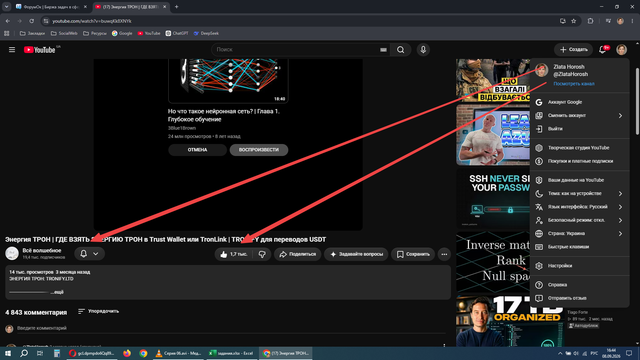Open Ваши данные на YouTube
The width and height of the screenshot is (640, 360).
[x=580, y=180]
